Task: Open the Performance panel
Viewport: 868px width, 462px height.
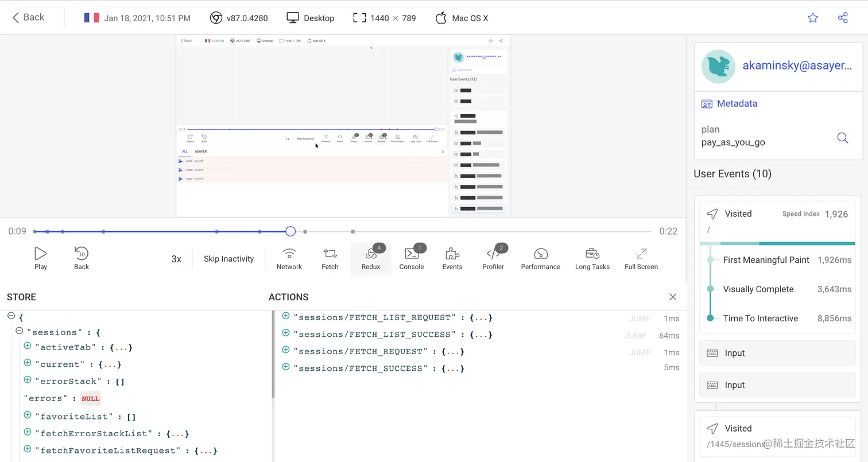Action: click(x=541, y=258)
